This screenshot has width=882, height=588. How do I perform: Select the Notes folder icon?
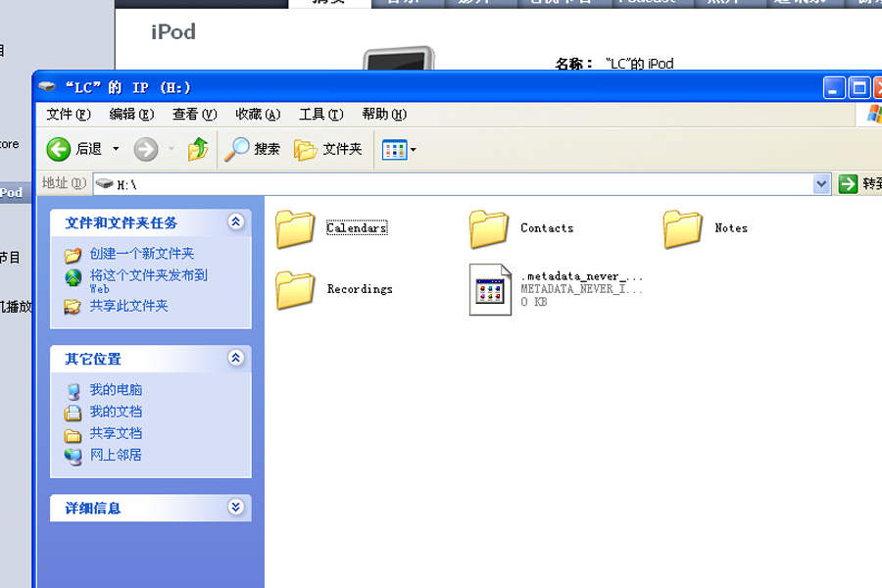click(683, 229)
